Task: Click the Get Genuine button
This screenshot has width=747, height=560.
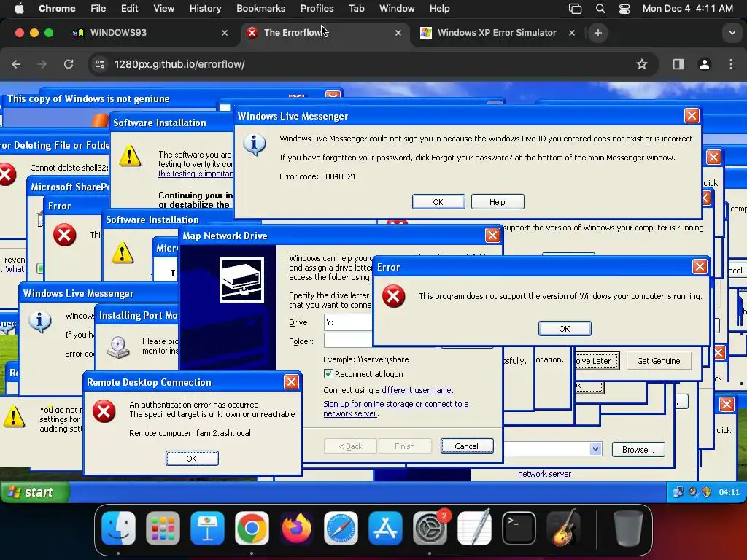Action: pyautogui.click(x=659, y=361)
